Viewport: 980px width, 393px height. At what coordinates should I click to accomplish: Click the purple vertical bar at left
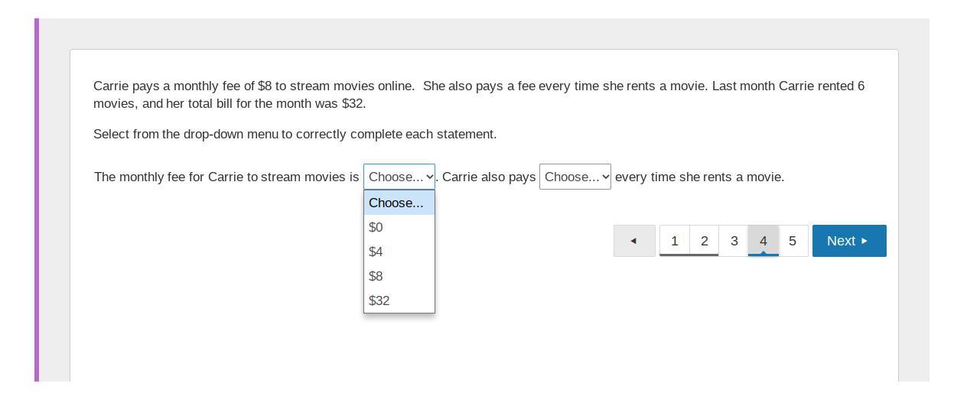tap(37, 199)
